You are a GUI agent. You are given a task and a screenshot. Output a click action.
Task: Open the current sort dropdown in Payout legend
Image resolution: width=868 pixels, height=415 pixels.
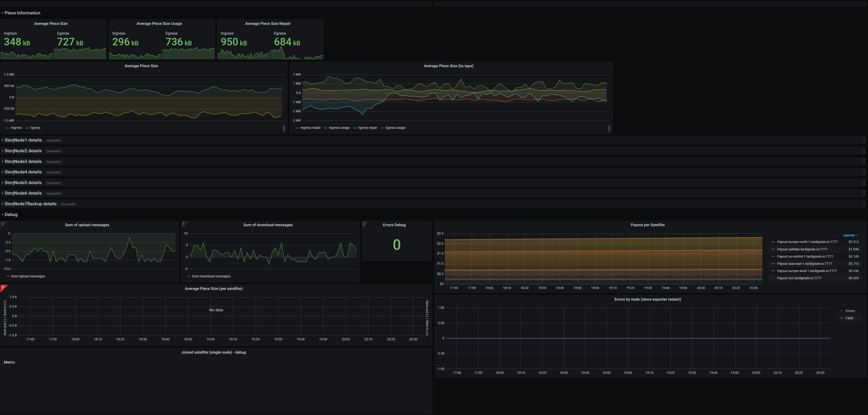coord(850,235)
